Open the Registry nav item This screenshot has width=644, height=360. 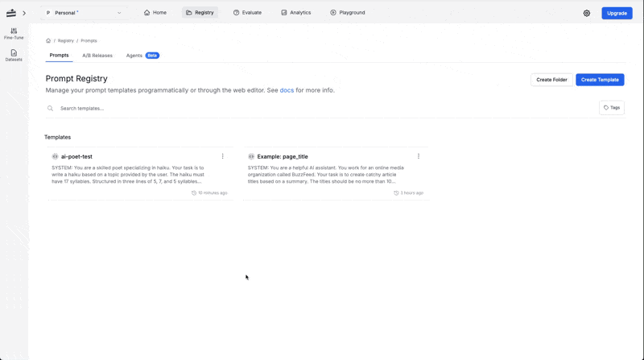(x=200, y=13)
